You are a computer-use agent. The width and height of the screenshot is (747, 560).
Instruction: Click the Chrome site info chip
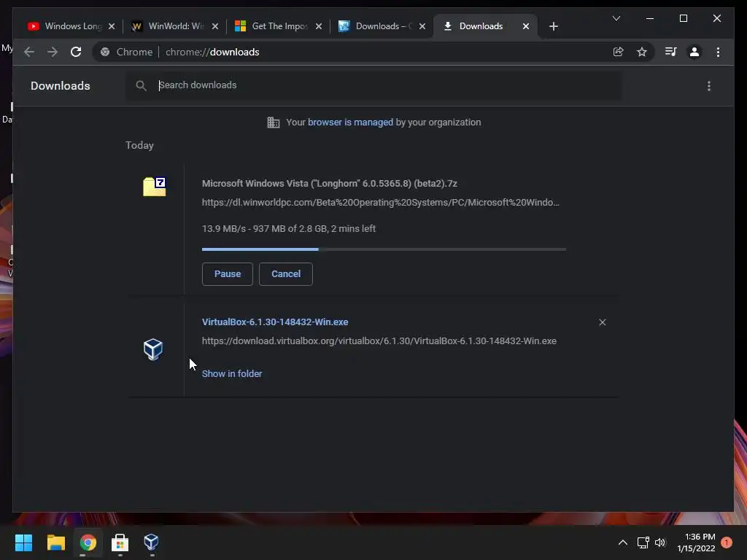[x=126, y=52]
